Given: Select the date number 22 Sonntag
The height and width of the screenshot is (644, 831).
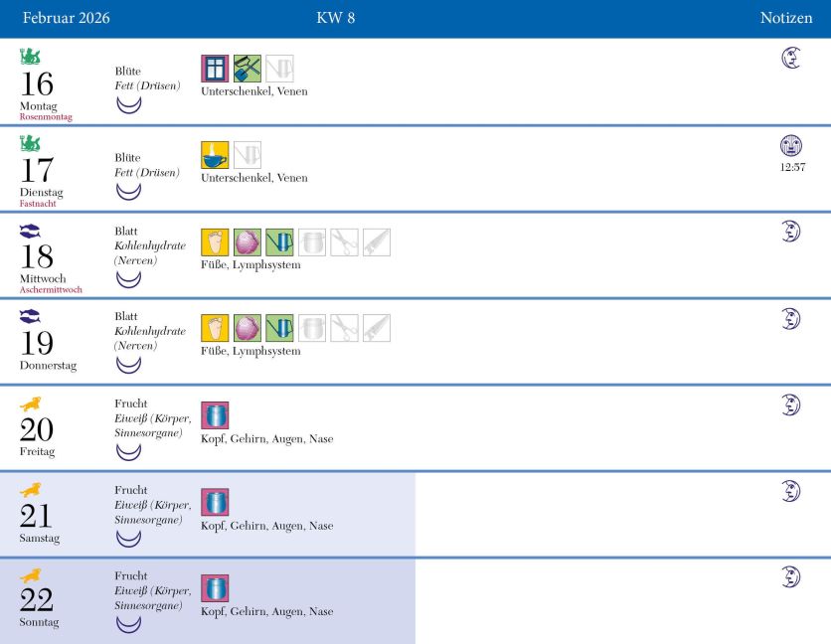Looking at the screenshot, I should [37, 600].
